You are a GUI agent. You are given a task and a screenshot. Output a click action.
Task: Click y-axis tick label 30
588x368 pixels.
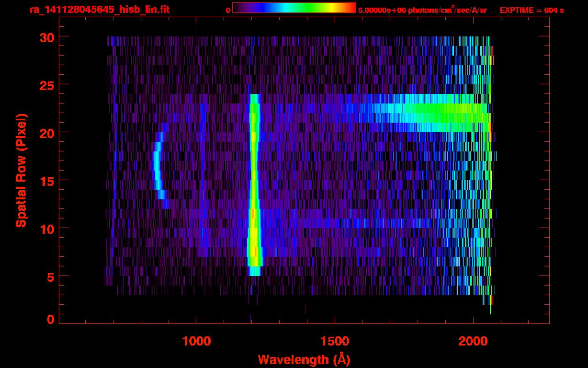47,37
